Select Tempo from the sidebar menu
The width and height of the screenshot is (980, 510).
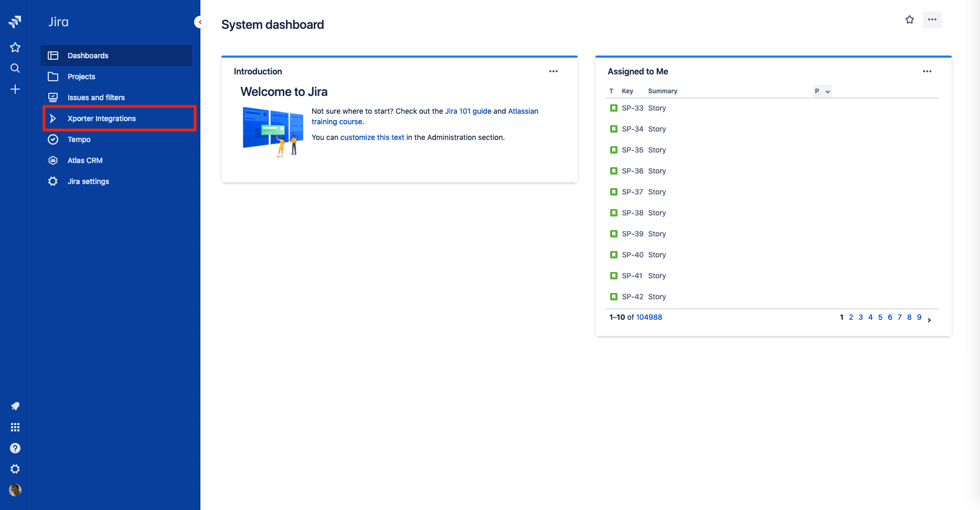[x=79, y=139]
